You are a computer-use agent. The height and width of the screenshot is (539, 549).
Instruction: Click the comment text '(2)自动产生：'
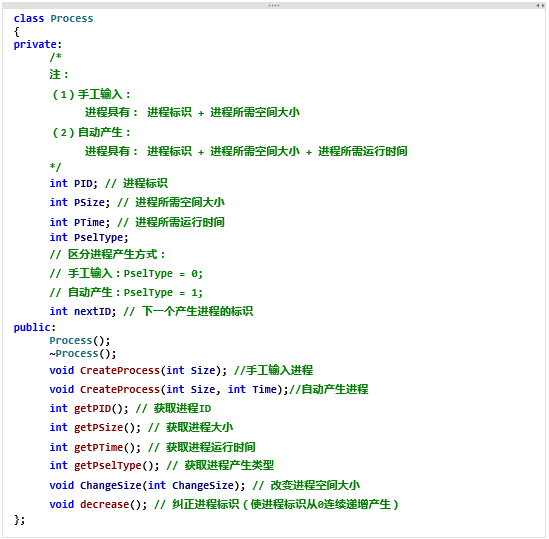tap(91, 132)
